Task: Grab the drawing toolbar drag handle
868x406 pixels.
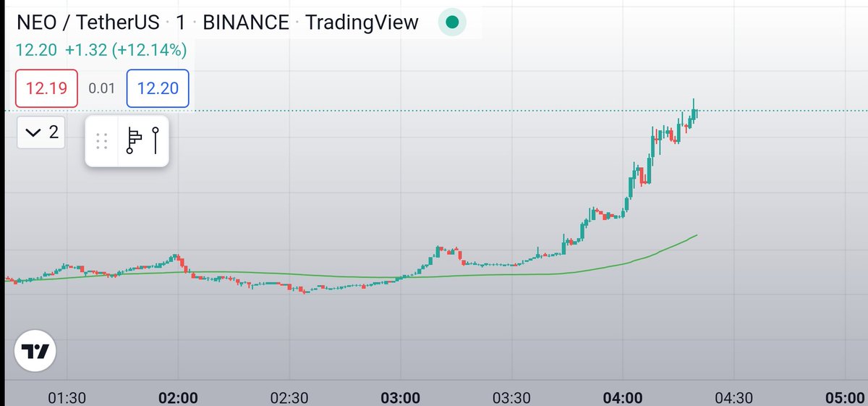Action: coord(102,141)
